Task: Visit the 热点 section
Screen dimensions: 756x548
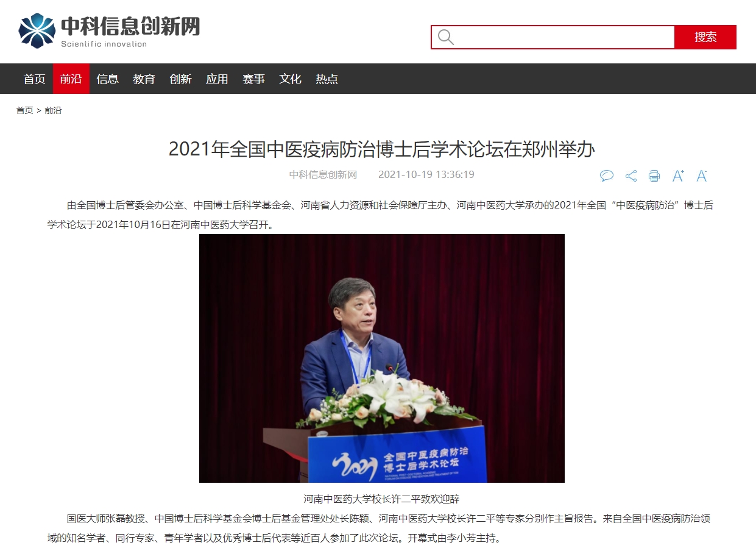Action: click(x=327, y=79)
